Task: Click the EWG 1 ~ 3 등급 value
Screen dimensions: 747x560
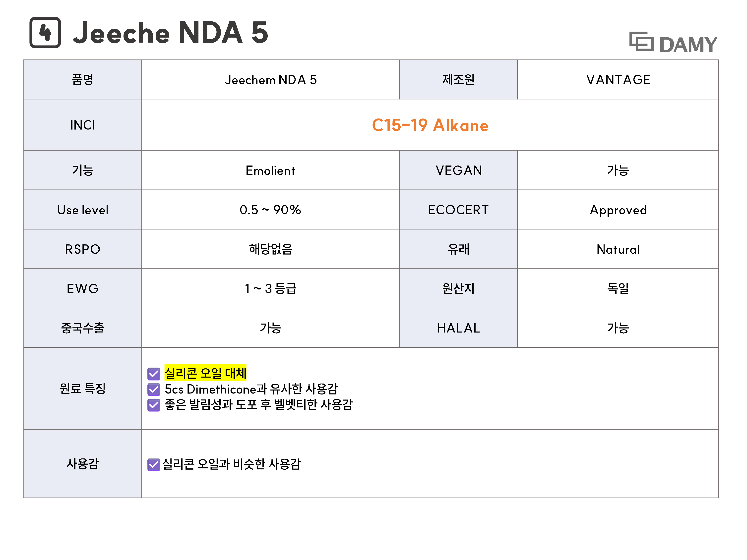Action: coord(270,289)
